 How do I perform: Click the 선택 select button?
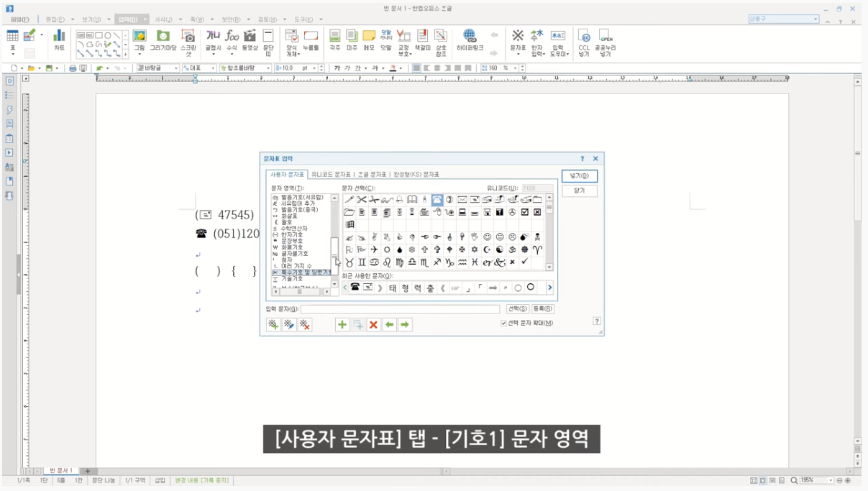(x=517, y=309)
